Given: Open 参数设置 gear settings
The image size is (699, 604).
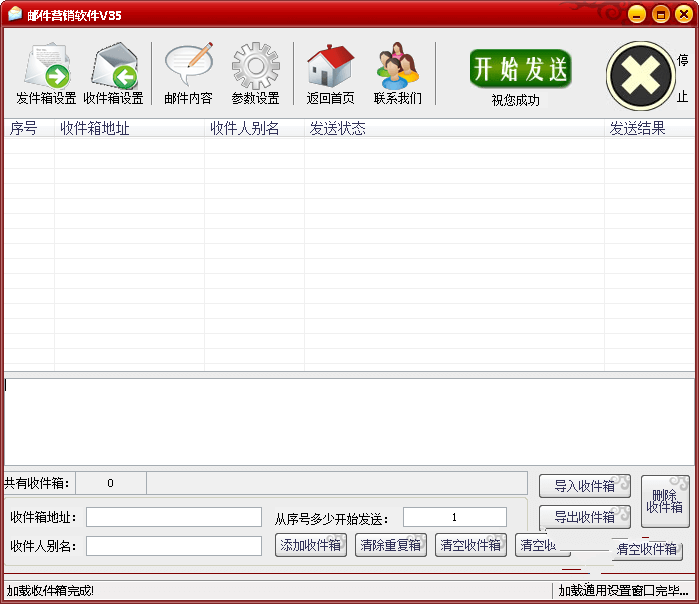Looking at the screenshot, I should [x=255, y=74].
